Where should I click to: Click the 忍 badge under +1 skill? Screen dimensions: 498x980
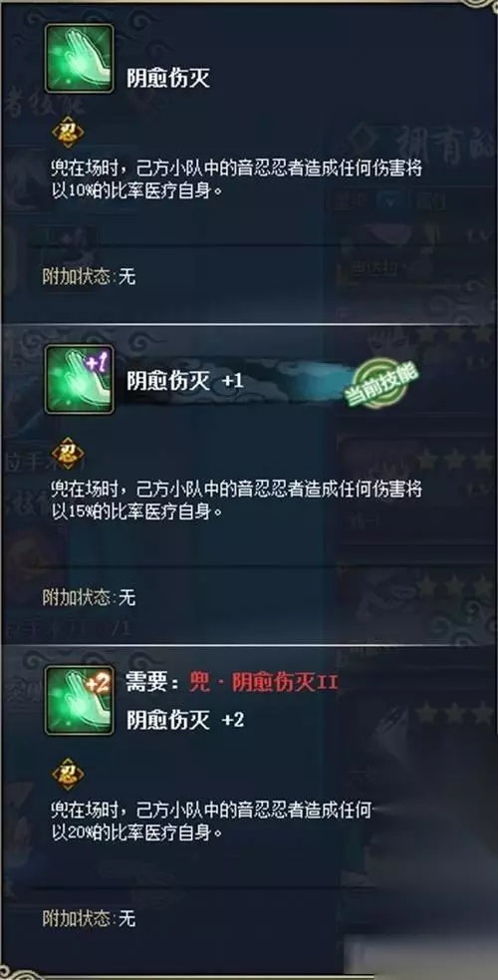pyautogui.click(x=68, y=454)
